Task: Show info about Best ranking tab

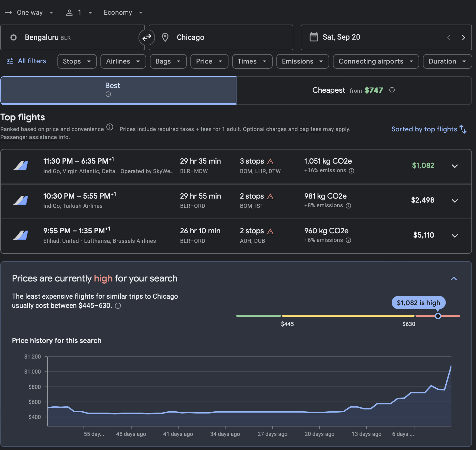Action: [108, 94]
